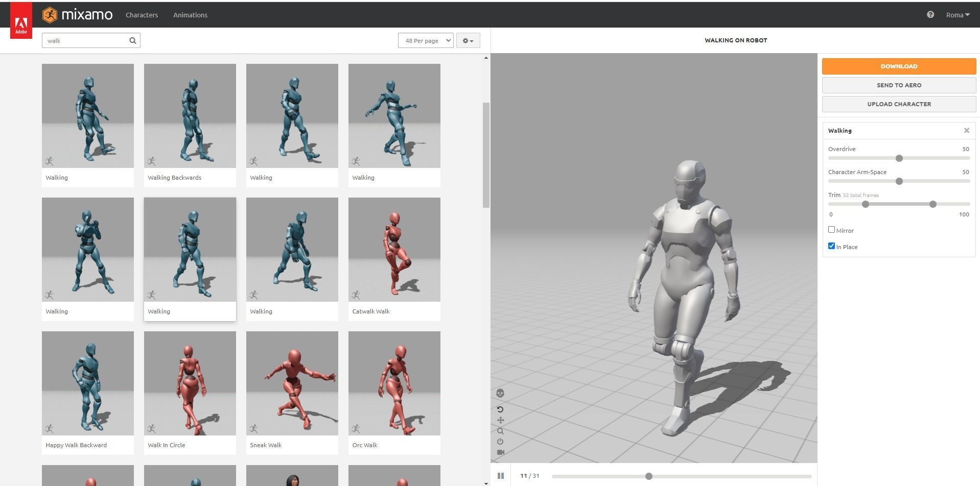980x486 pixels.
Task: Open the 48 Per page dropdown
Action: (426, 40)
